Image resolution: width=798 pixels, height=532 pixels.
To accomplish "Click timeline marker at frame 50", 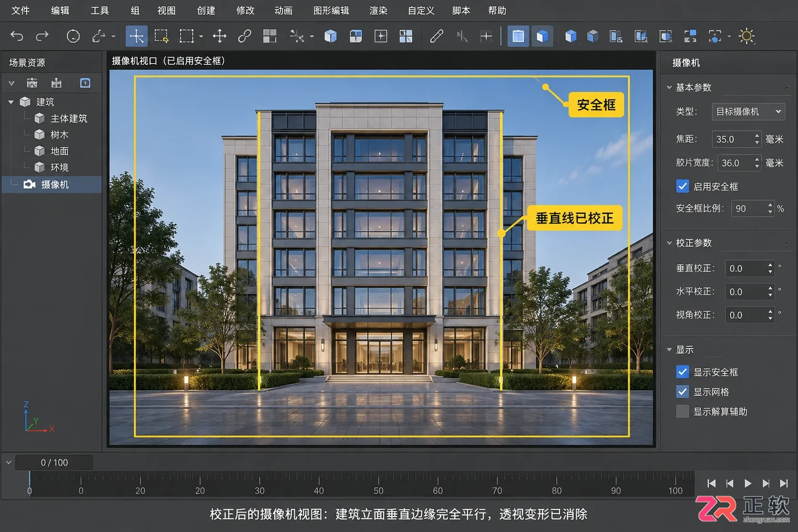I will (378, 490).
